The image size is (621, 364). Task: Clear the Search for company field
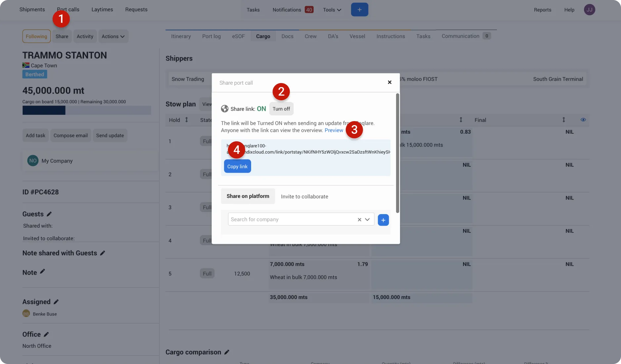pyautogui.click(x=359, y=219)
